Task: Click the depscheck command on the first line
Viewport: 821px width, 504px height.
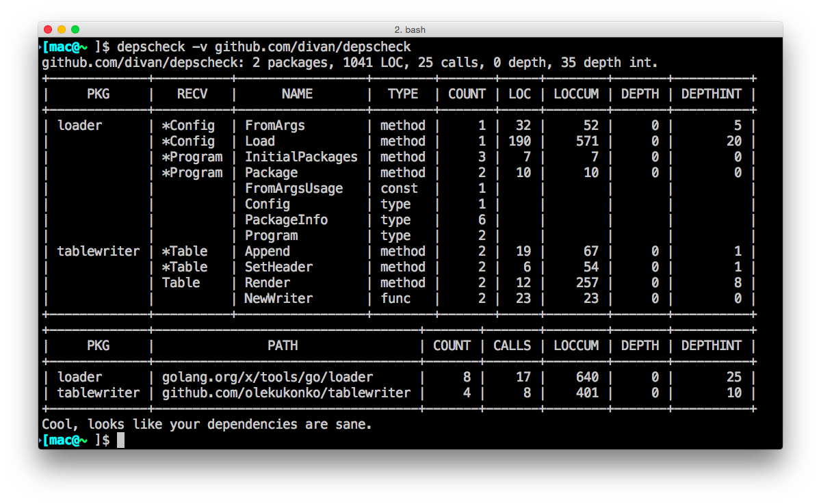Action: click(x=151, y=47)
